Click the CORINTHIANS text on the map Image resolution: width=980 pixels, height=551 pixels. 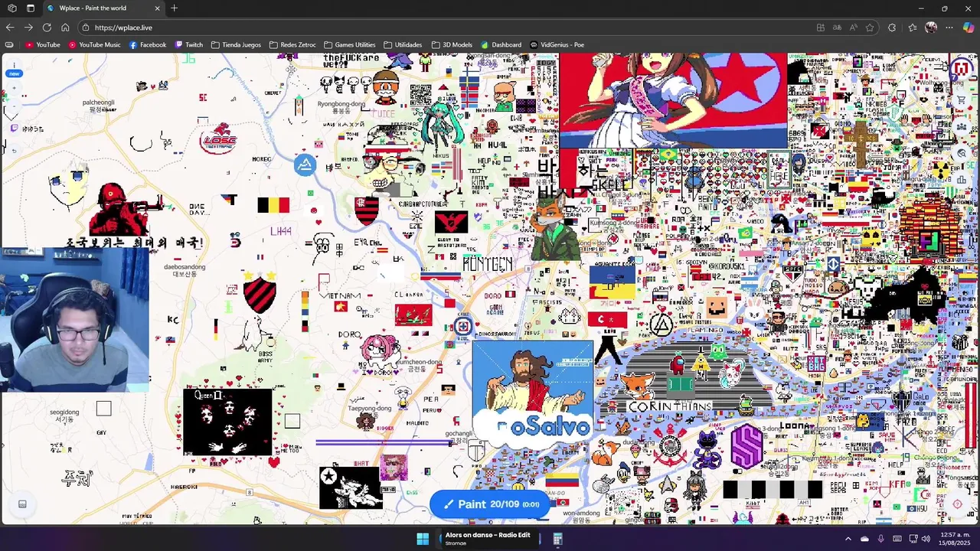click(x=669, y=407)
